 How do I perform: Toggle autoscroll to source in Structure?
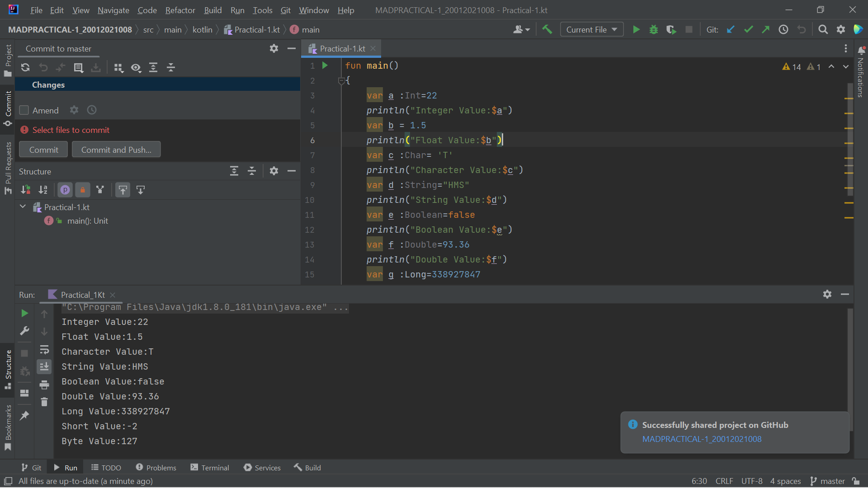[123, 190]
